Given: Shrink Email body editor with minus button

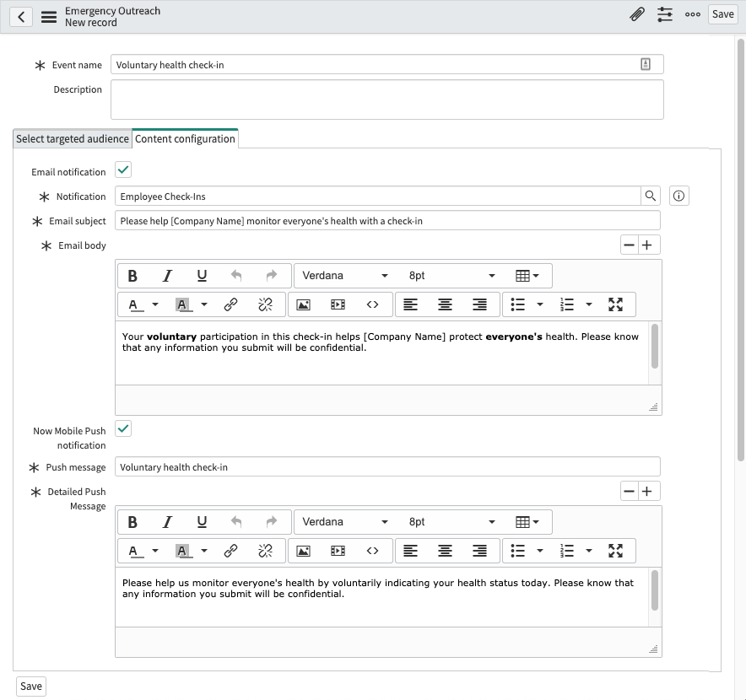Looking at the screenshot, I should pos(629,245).
